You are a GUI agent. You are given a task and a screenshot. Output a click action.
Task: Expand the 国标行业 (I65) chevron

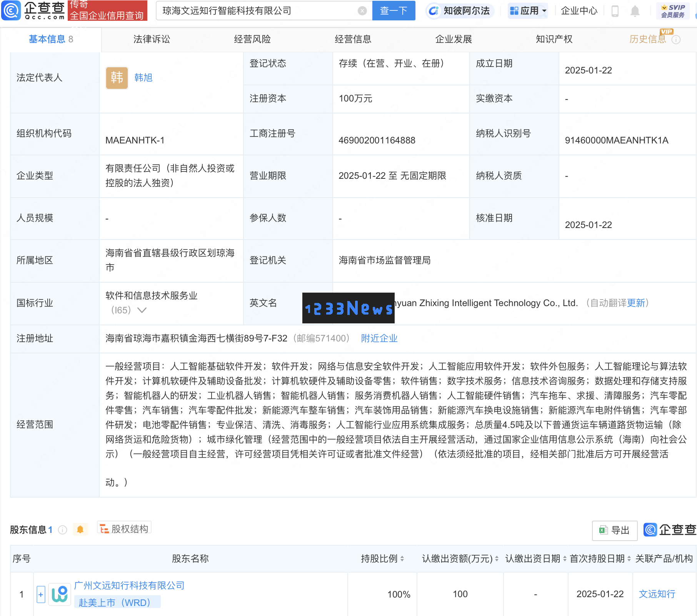[142, 310]
